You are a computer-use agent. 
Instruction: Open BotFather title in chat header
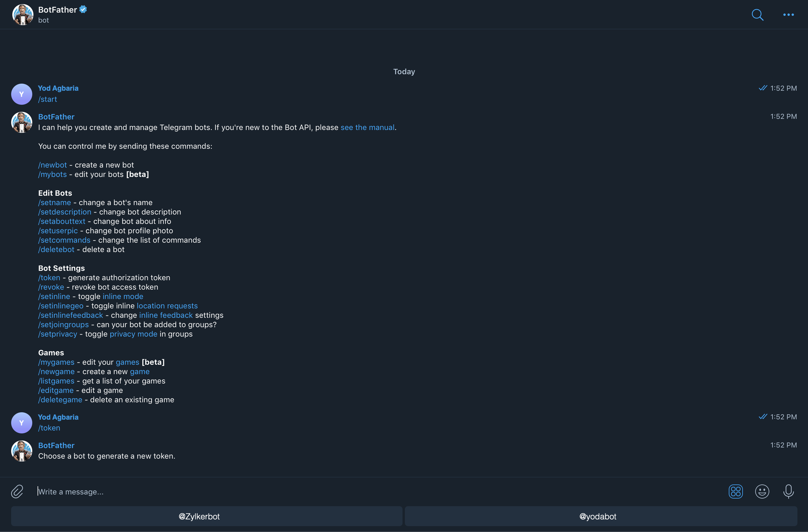(x=58, y=10)
